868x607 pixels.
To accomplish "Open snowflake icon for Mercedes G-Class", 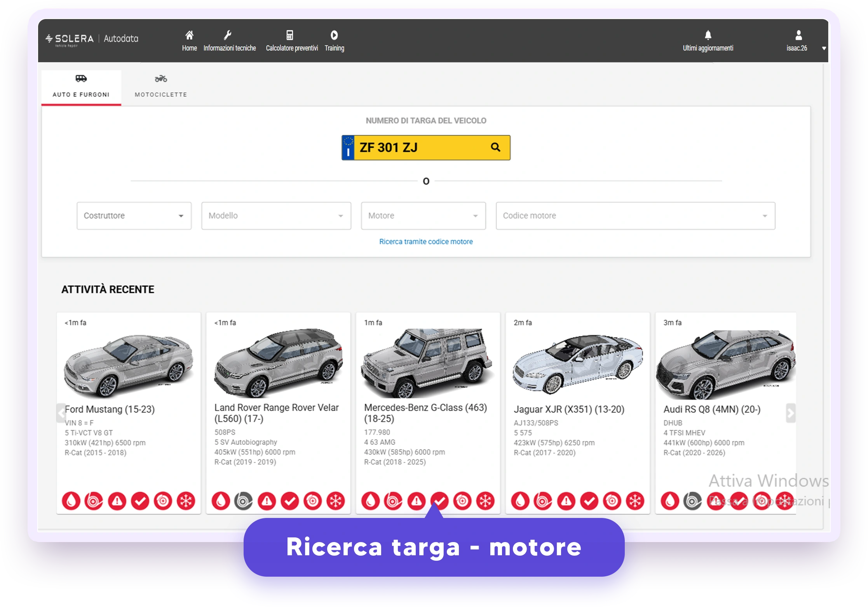I will (x=485, y=501).
